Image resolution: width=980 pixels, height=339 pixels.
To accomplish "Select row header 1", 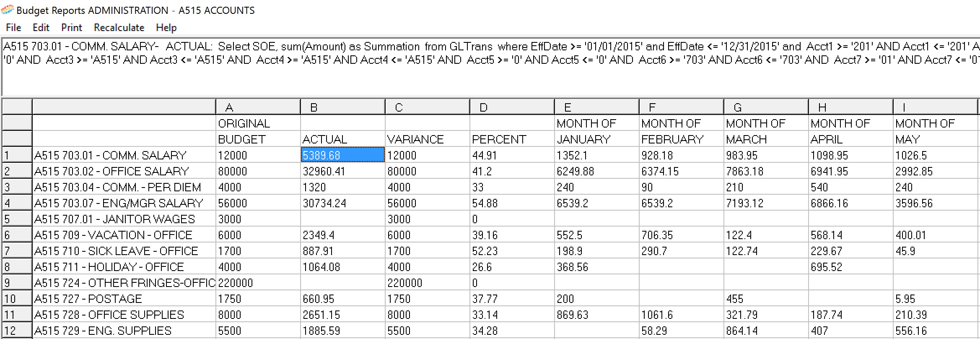I will [x=17, y=155].
